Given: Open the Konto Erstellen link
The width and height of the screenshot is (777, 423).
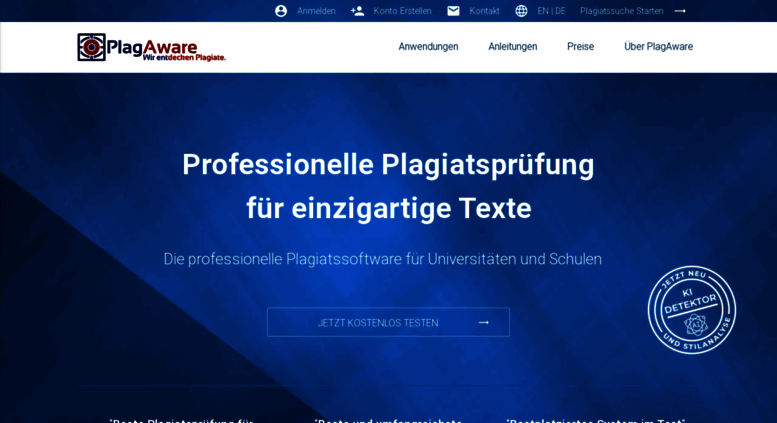Looking at the screenshot, I should point(402,11).
